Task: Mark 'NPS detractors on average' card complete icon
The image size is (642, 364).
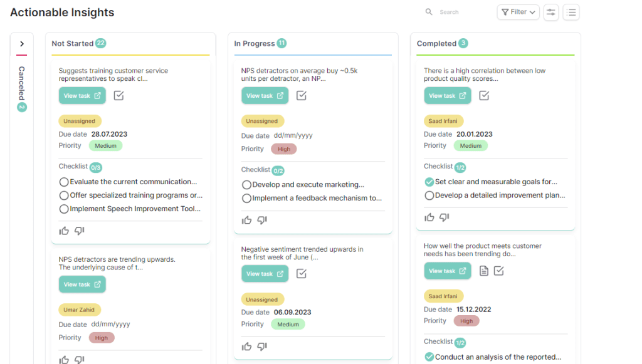Action: (x=302, y=96)
